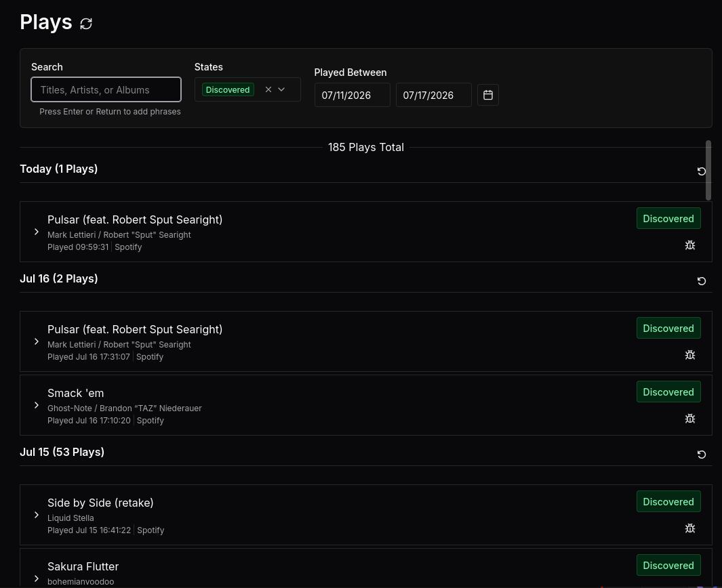Focus the Titles, Artists, or Albums search field
Screen dimensions: 722x588
pyautogui.click(x=106, y=89)
